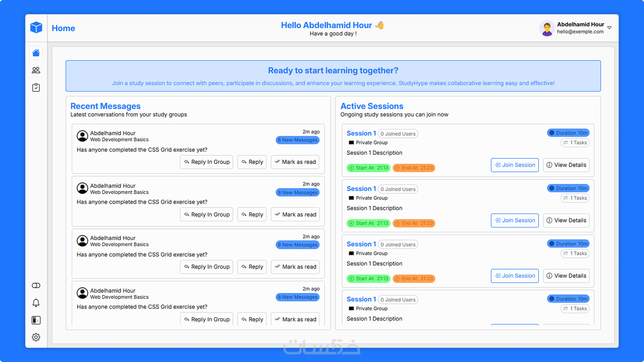644x362 pixels.
Task: Open the groups people icon
Action: [x=36, y=70]
